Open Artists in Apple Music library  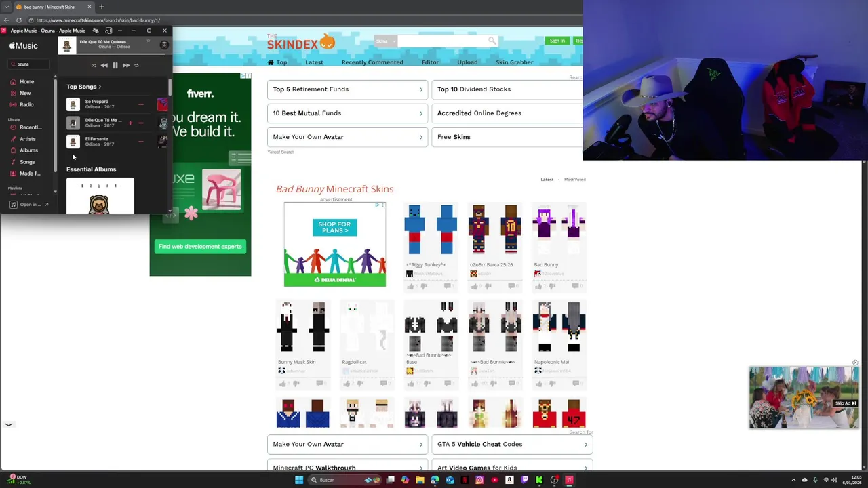click(28, 139)
